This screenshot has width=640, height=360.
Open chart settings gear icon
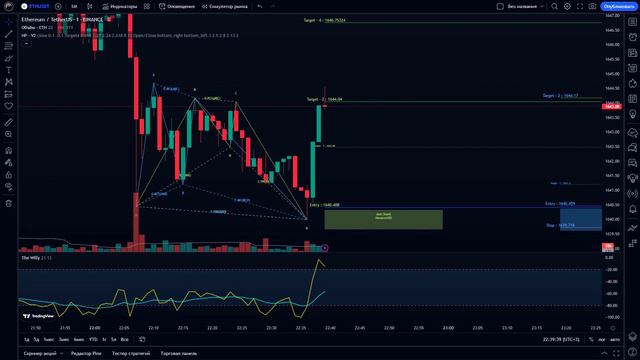[x=567, y=6]
